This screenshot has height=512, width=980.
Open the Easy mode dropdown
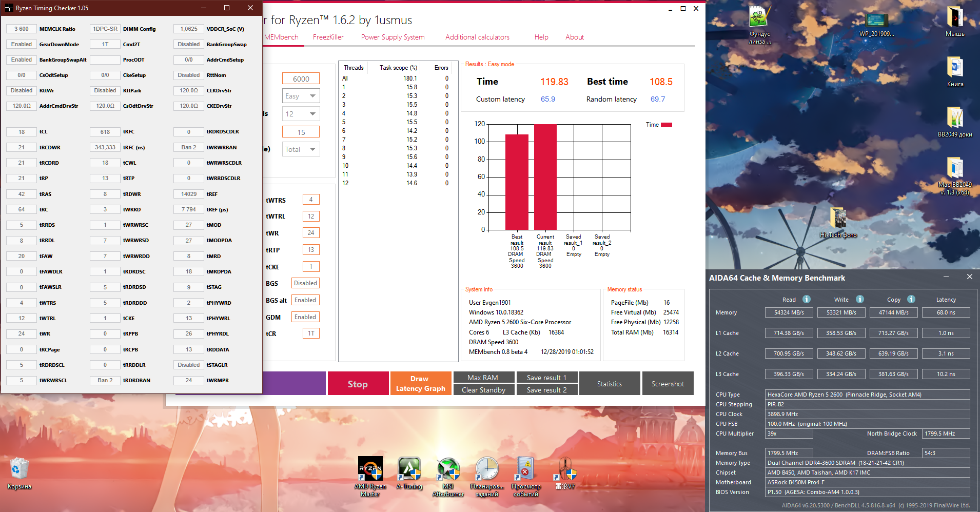tap(301, 96)
